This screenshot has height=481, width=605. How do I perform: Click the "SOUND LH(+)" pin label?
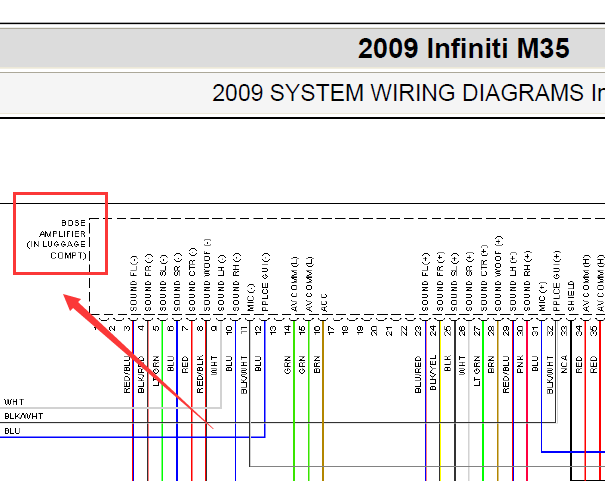(513, 282)
